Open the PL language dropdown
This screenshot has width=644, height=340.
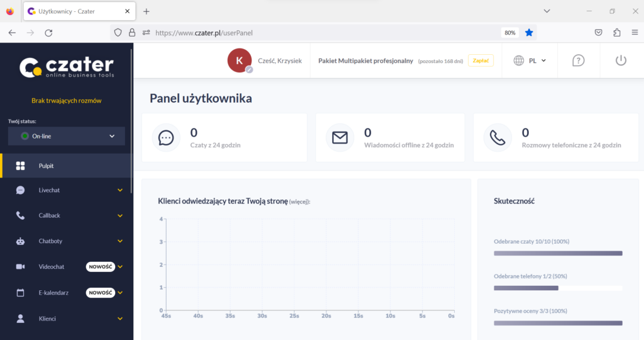click(537, 60)
